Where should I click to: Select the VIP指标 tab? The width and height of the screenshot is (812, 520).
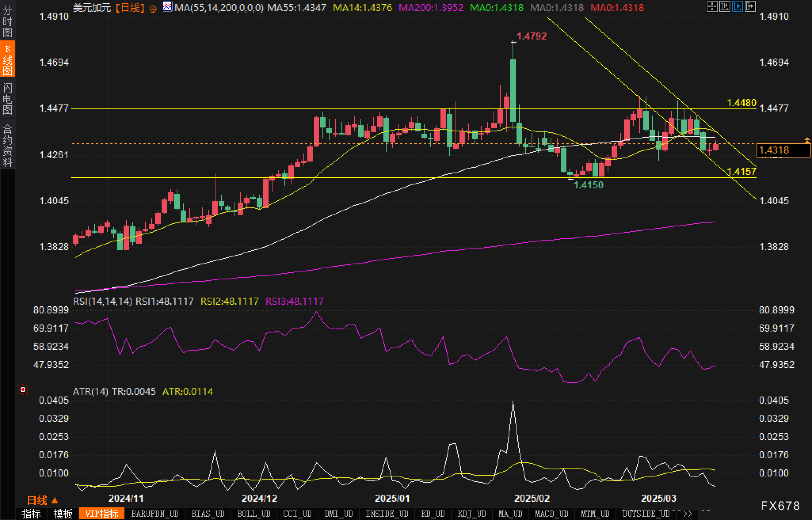point(102,514)
